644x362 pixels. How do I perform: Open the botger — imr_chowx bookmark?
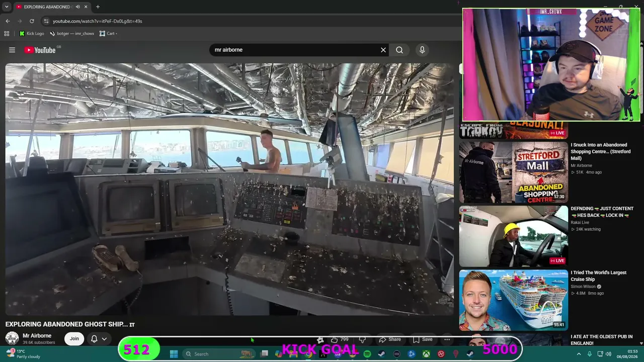(x=72, y=34)
